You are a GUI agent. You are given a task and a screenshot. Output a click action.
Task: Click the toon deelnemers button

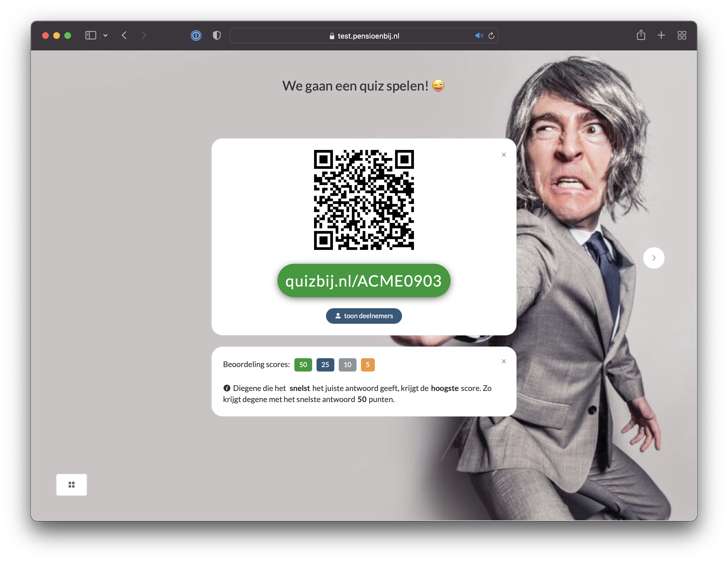click(364, 316)
